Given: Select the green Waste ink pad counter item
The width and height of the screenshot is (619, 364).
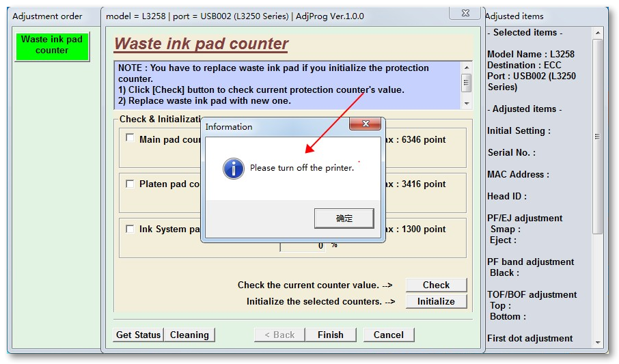Looking at the screenshot, I should pyautogui.click(x=52, y=46).
